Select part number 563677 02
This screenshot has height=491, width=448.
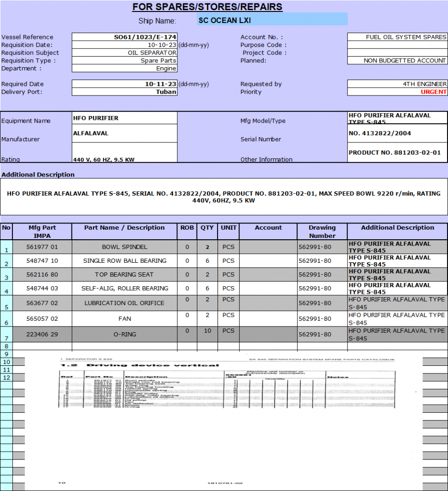pos(42,303)
